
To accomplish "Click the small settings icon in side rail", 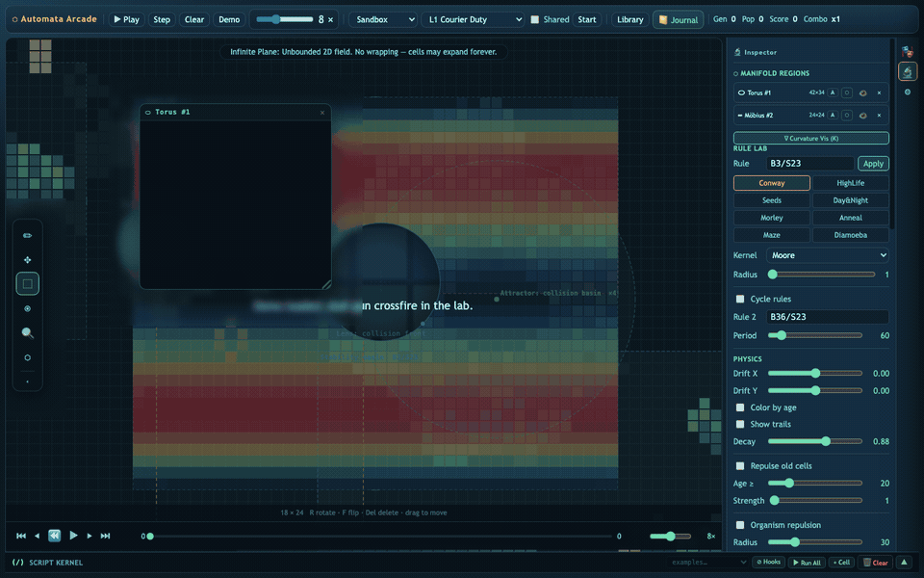I will pyautogui.click(x=907, y=92).
